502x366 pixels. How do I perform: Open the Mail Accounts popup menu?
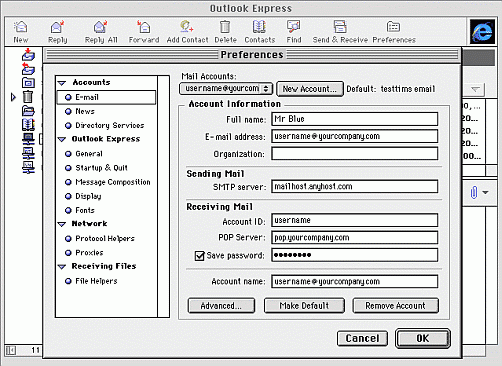[x=226, y=89]
